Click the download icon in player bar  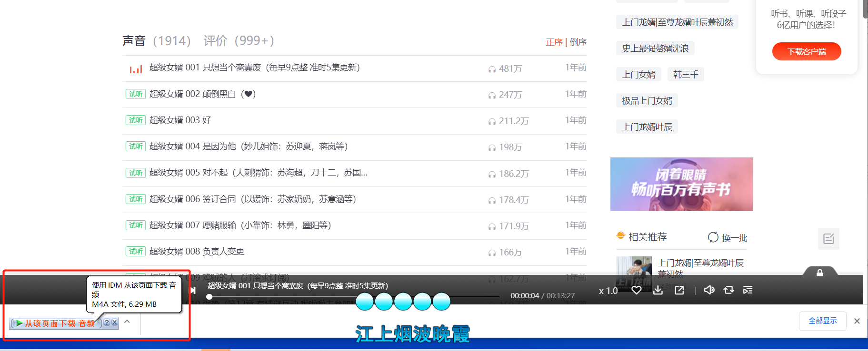pyautogui.click(x=658, y=290)
